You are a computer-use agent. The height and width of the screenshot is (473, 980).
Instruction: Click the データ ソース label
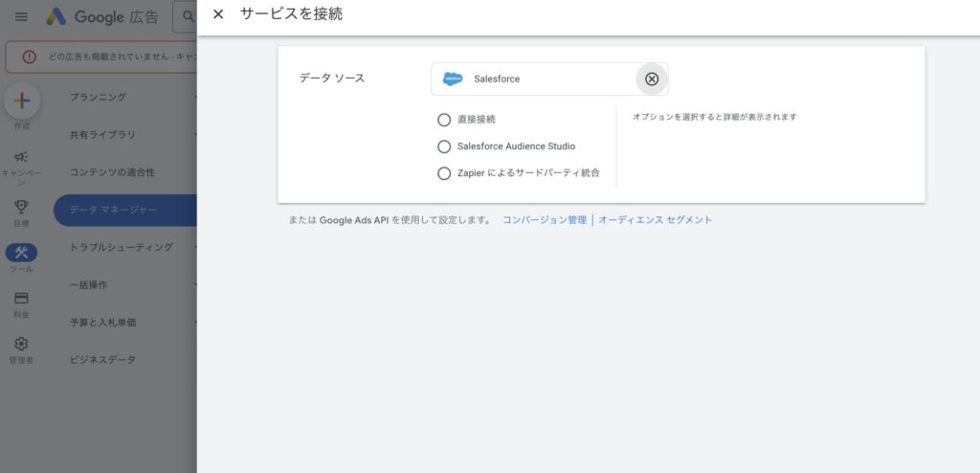tap(332, 79)
